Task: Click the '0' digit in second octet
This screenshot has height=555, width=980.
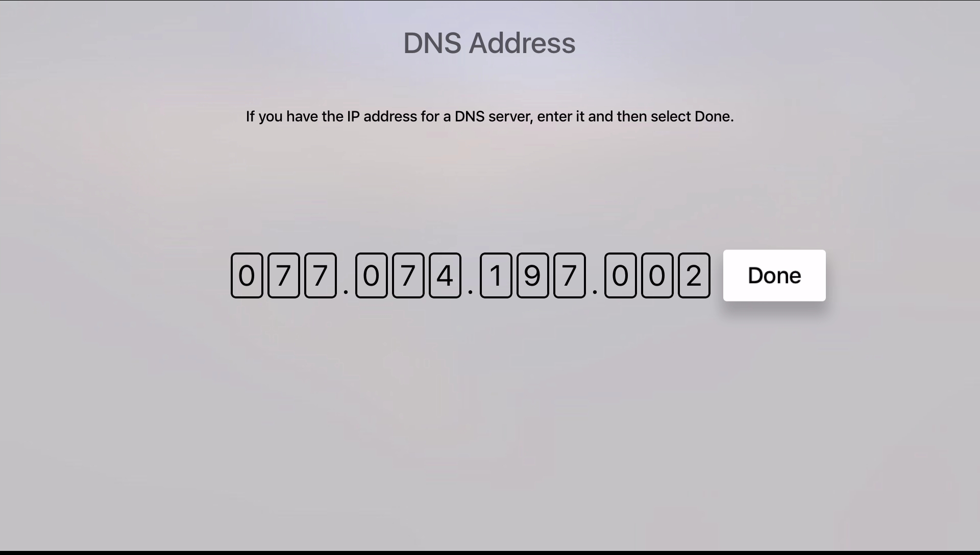Action: pyautogui.click(x=370, y=275)
